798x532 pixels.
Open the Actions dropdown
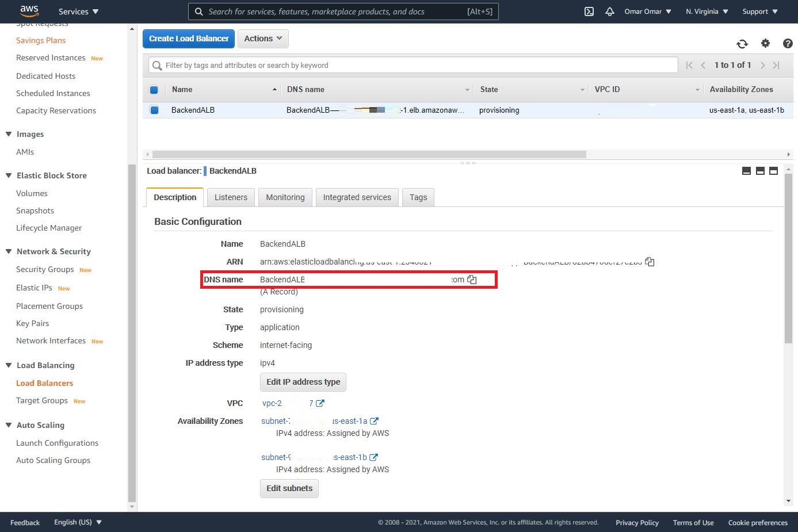click(x=263, y=39)
